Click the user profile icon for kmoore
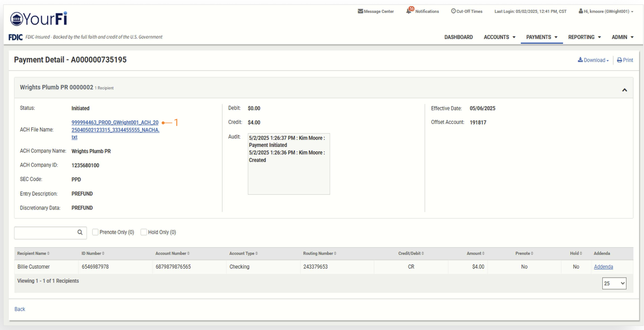644x330 pixels. click(580, 11)
